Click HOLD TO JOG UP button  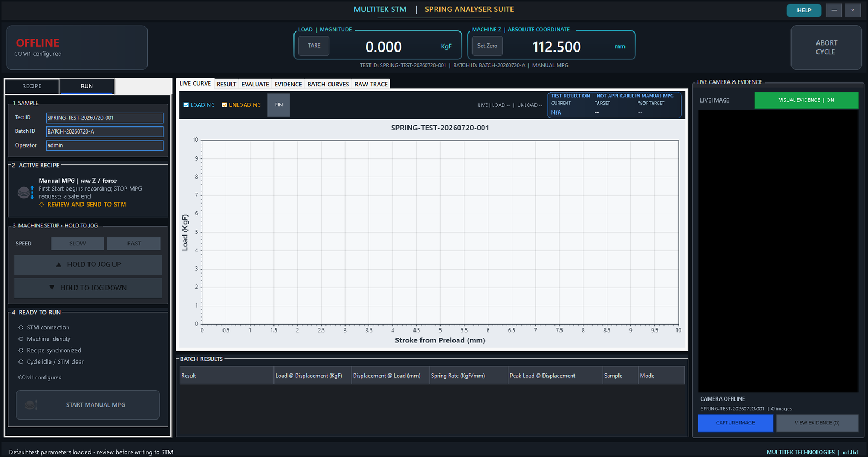click(x=88, y=265)
